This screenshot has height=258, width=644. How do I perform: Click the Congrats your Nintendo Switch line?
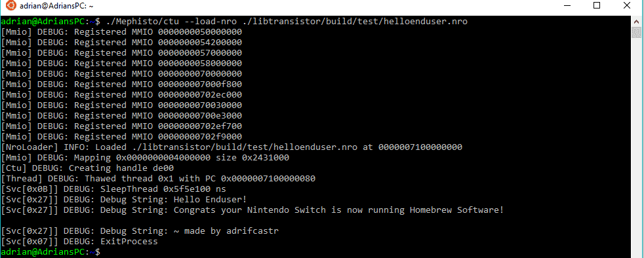click(252, 210)
